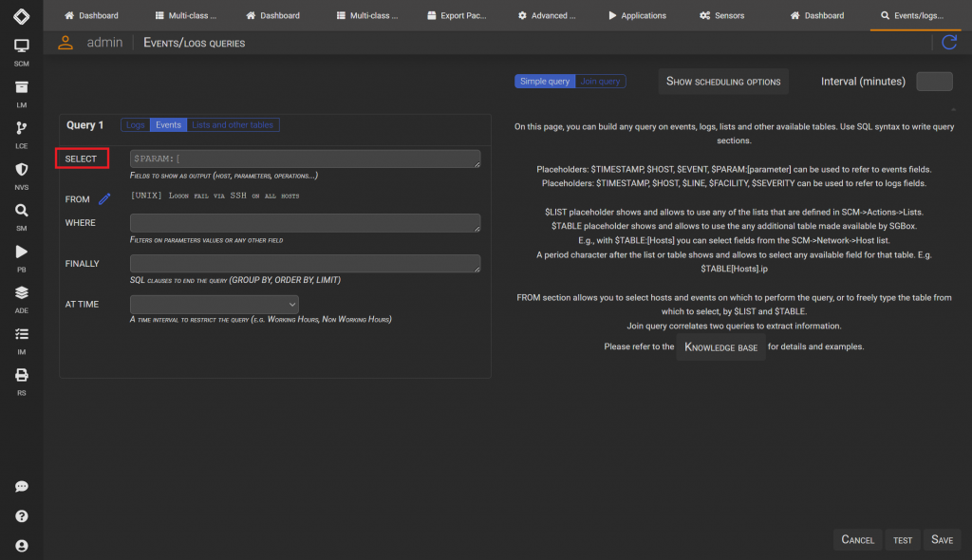This screenshot has height=560, width=972.
Task: Open the help question mark icon
Action: [21, 516]
